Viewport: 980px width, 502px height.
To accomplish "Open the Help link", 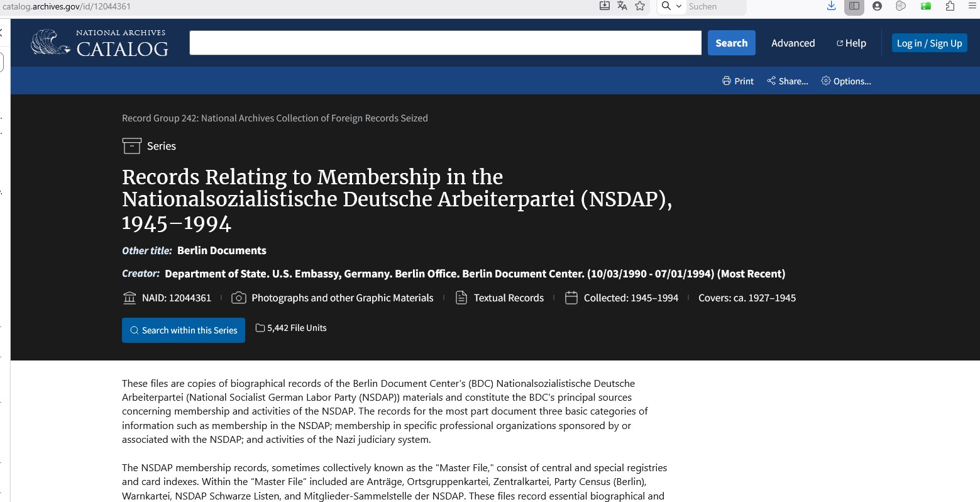I will 851,43.
